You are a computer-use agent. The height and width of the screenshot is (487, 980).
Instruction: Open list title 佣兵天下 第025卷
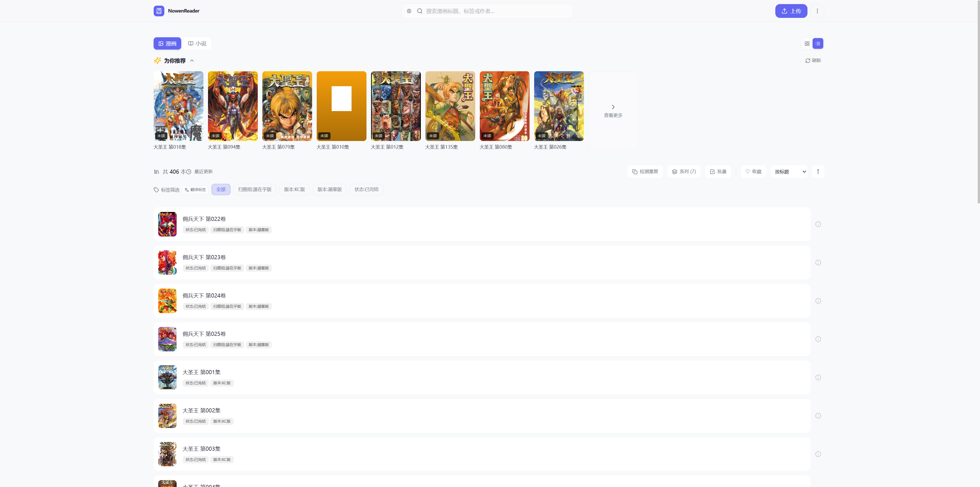[x=204, y=334]
